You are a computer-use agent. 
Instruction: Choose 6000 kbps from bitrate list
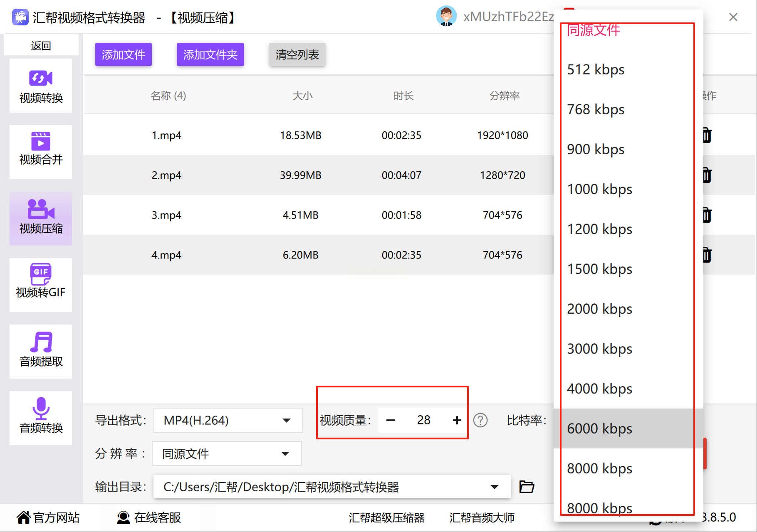pos(628,429)
